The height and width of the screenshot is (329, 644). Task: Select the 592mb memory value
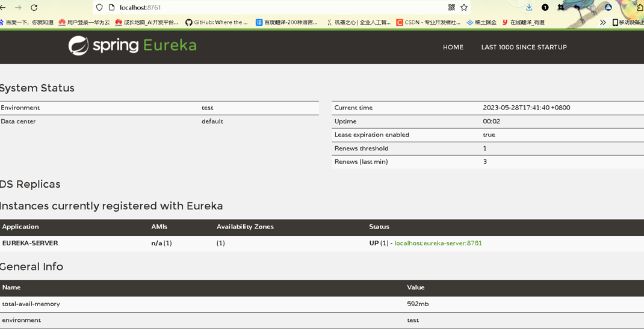coord(418,304)
